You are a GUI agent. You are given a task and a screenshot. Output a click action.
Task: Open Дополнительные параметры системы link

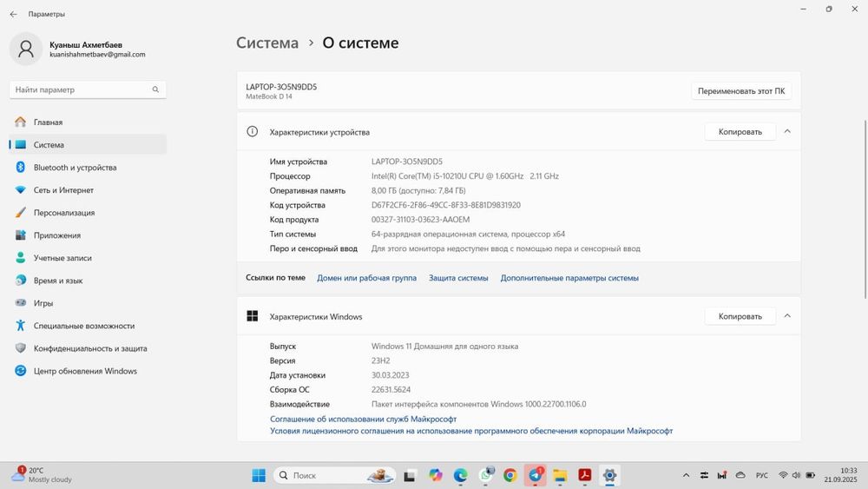(569, 278)
